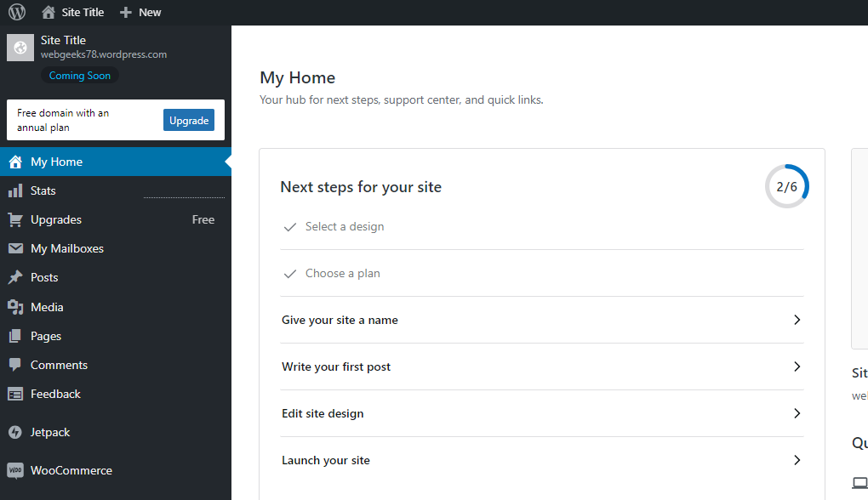868x500 pixels.
Task: Click the Posts pushpin icon
Action: pyautogui.click(x=15, y=277)
